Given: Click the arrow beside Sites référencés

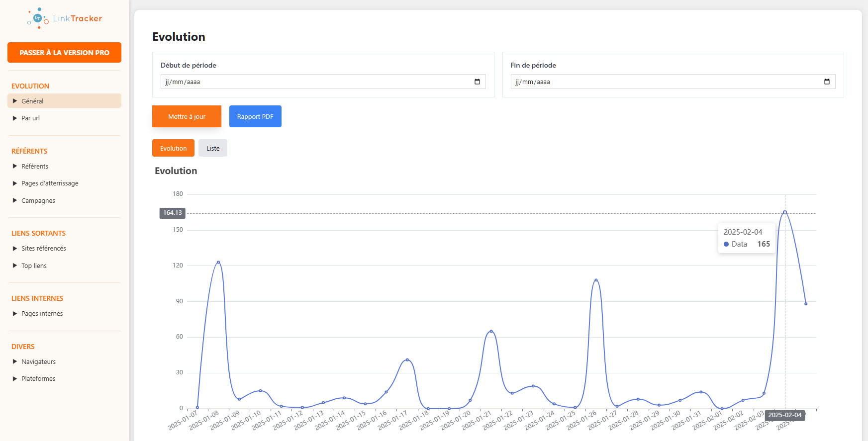Looking at the screenshot, I should [15, 248].
